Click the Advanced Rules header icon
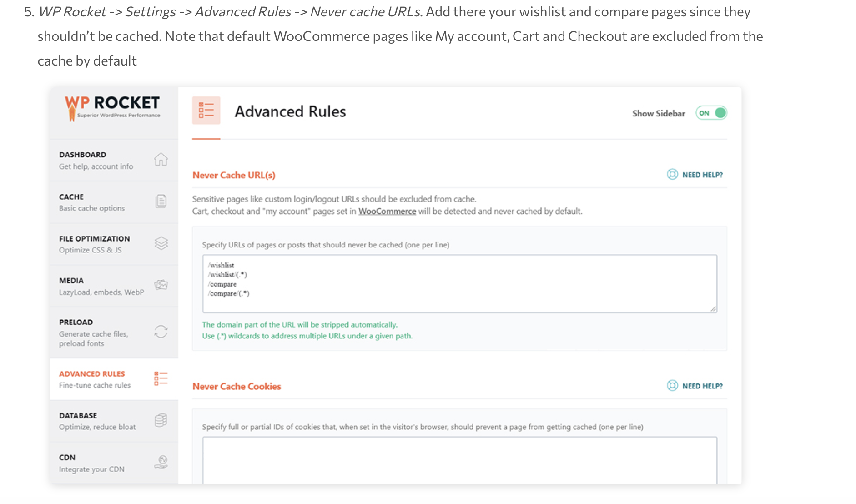The image size is (856, 504). click(x=206, y=110)
